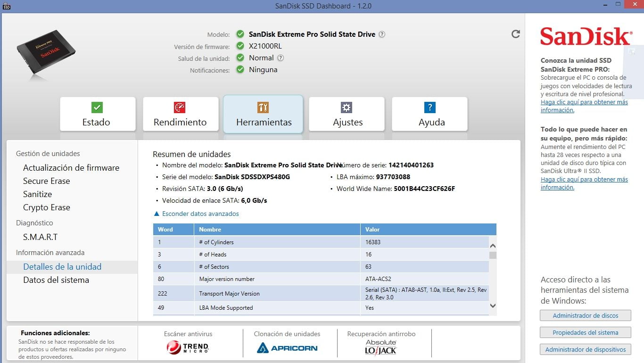Click the green check icon beside Modelo

[240, 34]
